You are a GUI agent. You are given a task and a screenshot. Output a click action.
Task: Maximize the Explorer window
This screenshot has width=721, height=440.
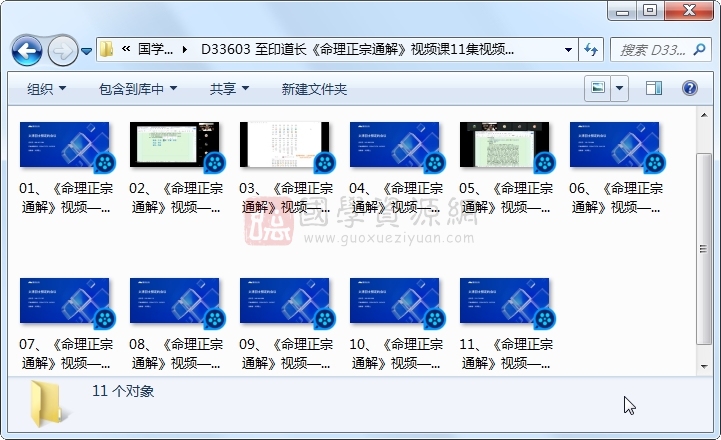tap(650, 11)
